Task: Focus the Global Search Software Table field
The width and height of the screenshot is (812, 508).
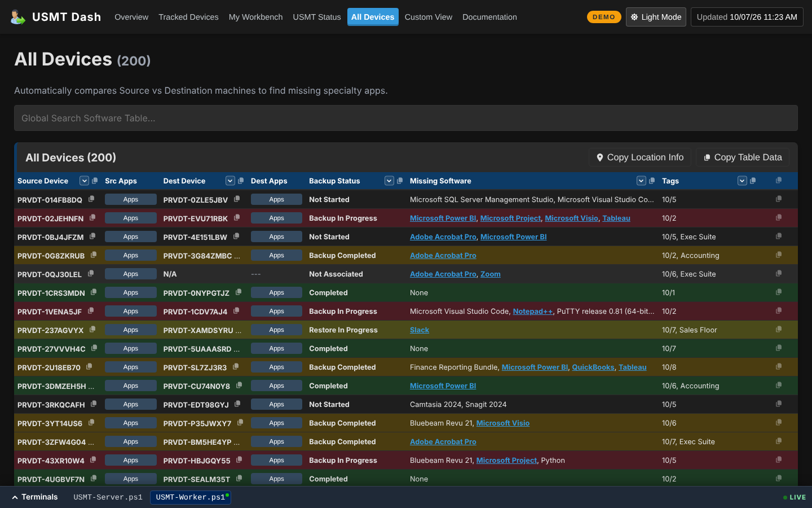Action: pyautogui.click(x=406, y=118)
